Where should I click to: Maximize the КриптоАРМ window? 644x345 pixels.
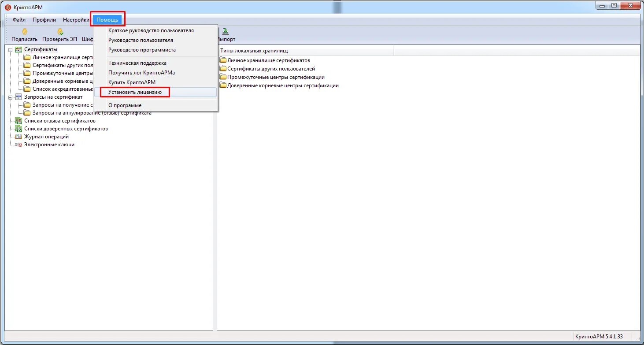coord(614,5)
